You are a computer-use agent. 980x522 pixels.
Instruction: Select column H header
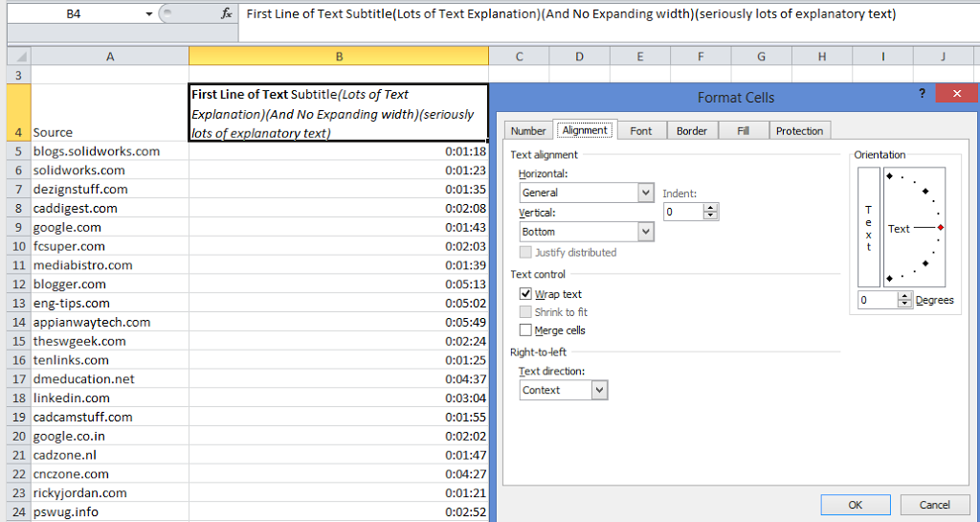point(822,57)
